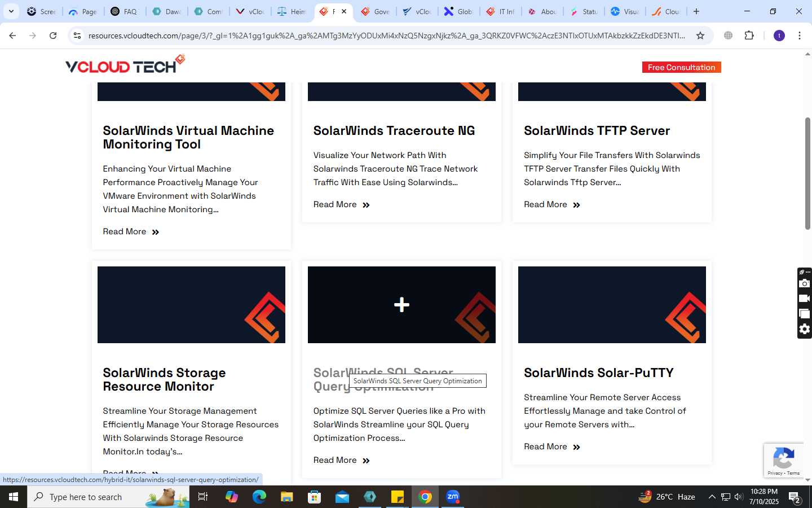Open Microsoft Store from the taskbar
The height and width of the screenshot is (508, 812).
[315, 497]
